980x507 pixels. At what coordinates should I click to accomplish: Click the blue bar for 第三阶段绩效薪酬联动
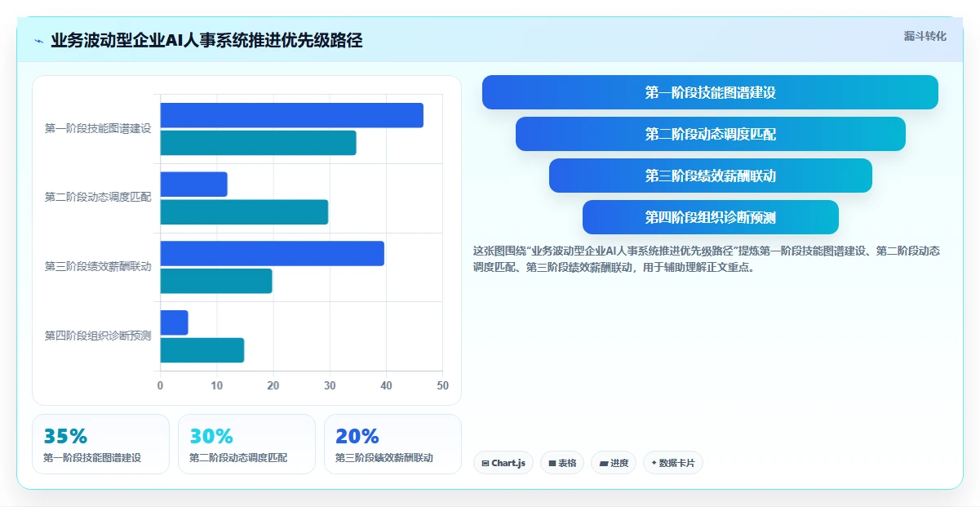[272, 253]
